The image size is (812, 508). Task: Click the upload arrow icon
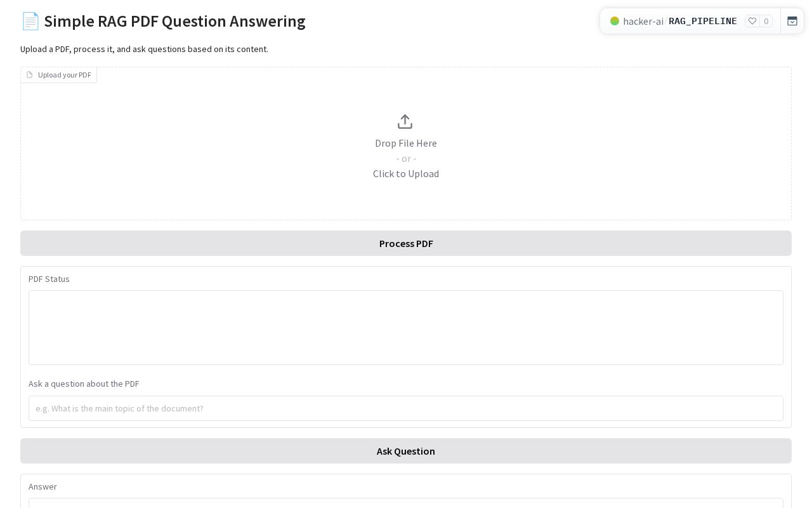pyautogui.click(x=405, y=121)
